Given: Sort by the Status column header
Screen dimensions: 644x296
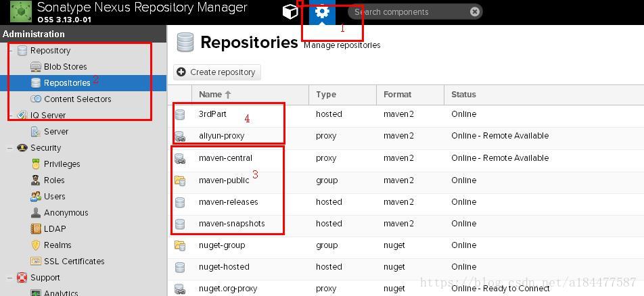Looking at the screenshot, I should [x=544, y=95].
